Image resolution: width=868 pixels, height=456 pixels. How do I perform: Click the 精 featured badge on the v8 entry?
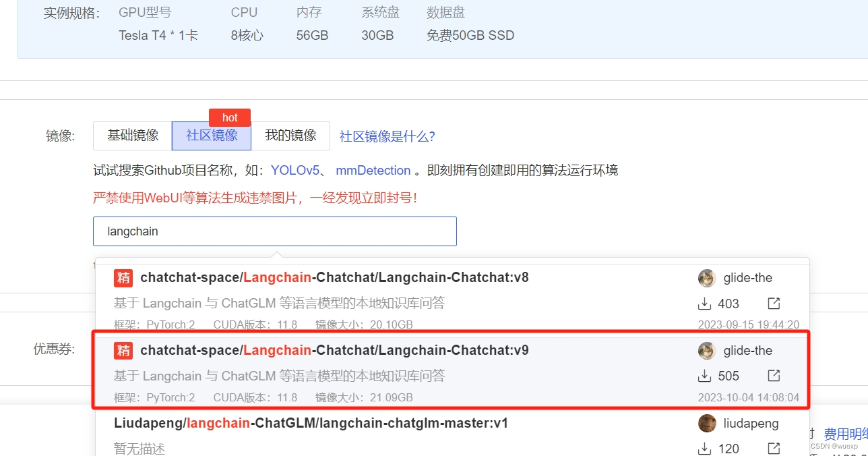click(x=123, y=277)
